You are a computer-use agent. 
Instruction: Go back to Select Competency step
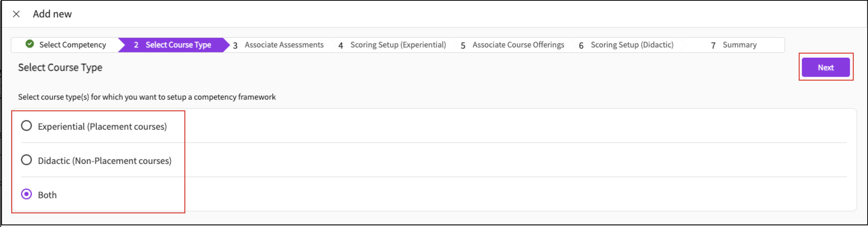point(72,45)
